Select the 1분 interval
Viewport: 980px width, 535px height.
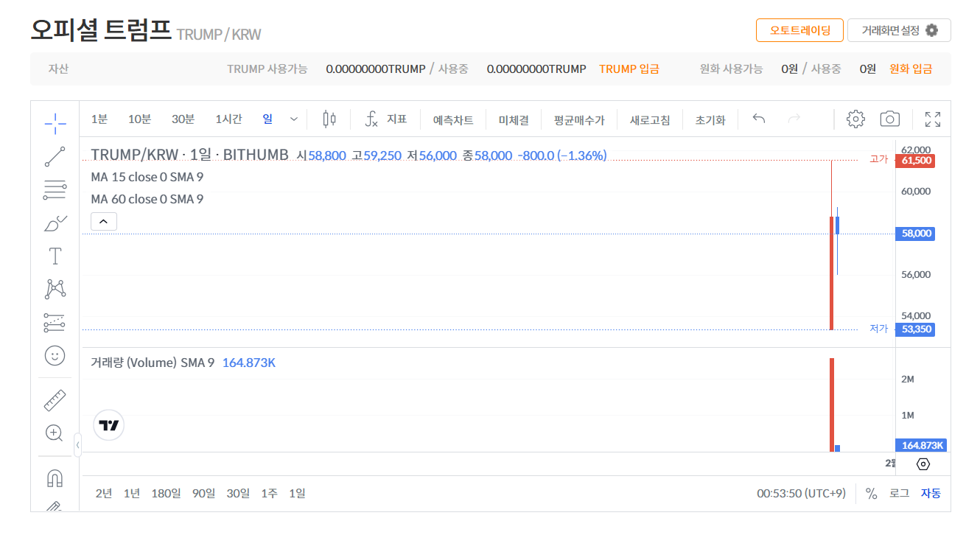pos(99,119)
